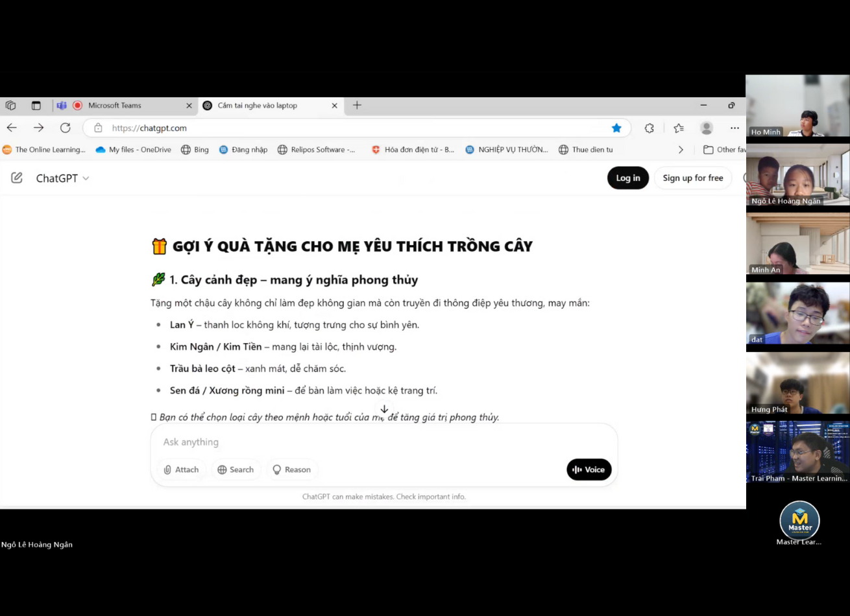Viewport: 850px width, 616px height.
Task: Show more bookmarks bar items chevron
Action: coord(681,150)
